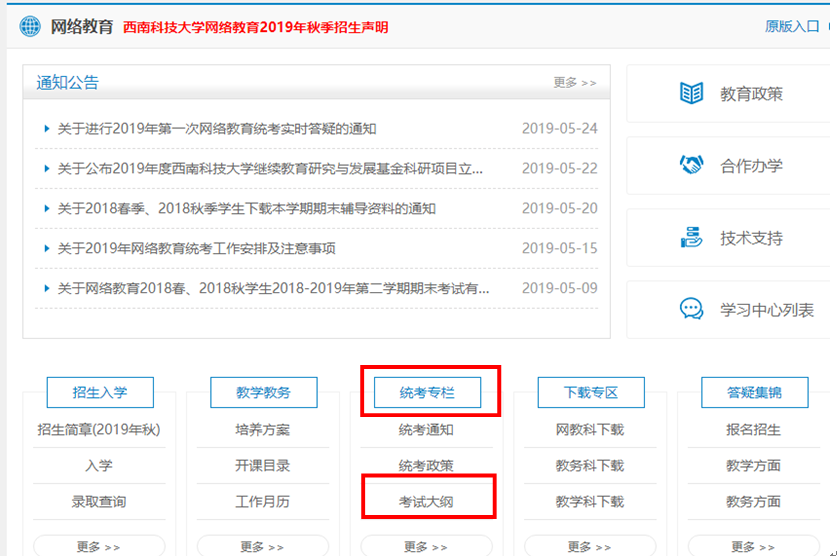Click the 学习中心列表 chat bubble icon
Image resolution: width=839 pixels, height=556 pixels.
click(x=691, y=310)
